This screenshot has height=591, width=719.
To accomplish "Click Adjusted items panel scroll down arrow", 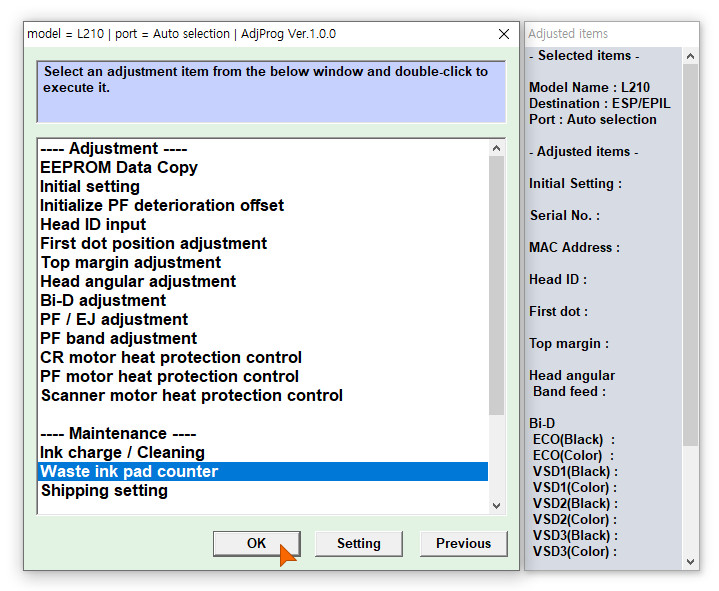I will point(690,562).
